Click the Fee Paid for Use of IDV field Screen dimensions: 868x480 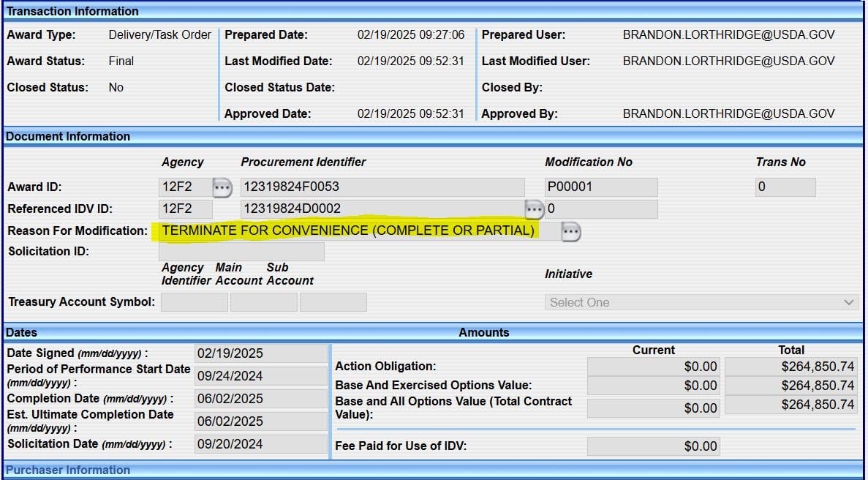(653, 446)
